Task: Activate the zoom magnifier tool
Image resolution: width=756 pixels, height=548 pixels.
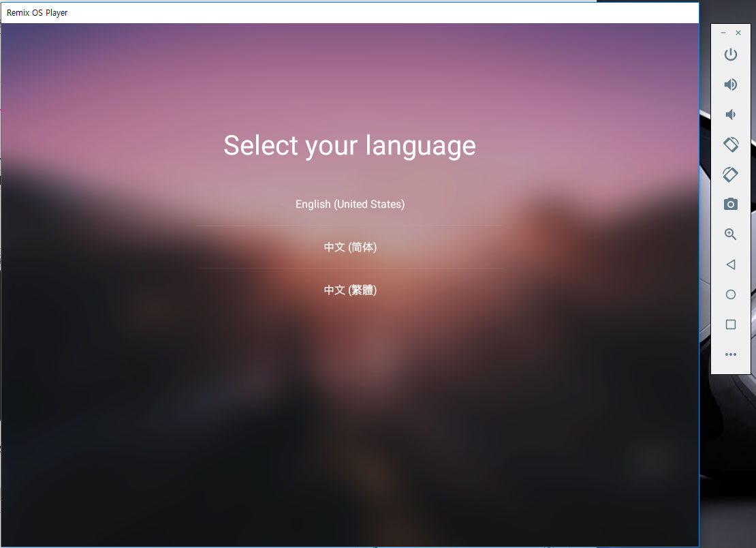Action: pyautogui.click(x=730, y=234)
